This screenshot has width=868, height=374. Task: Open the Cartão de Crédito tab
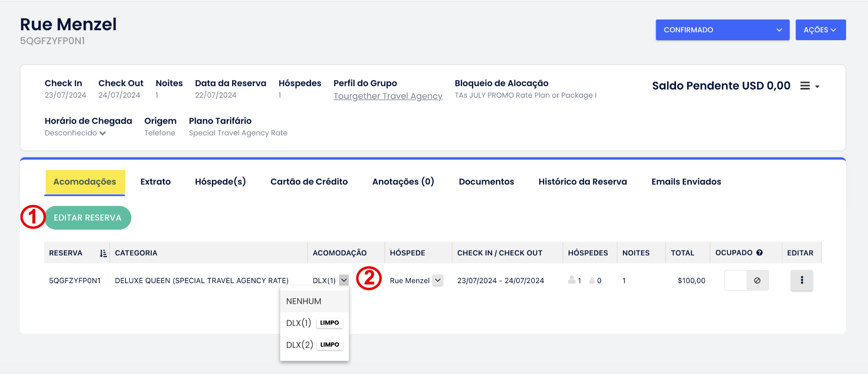click(309, 182)
